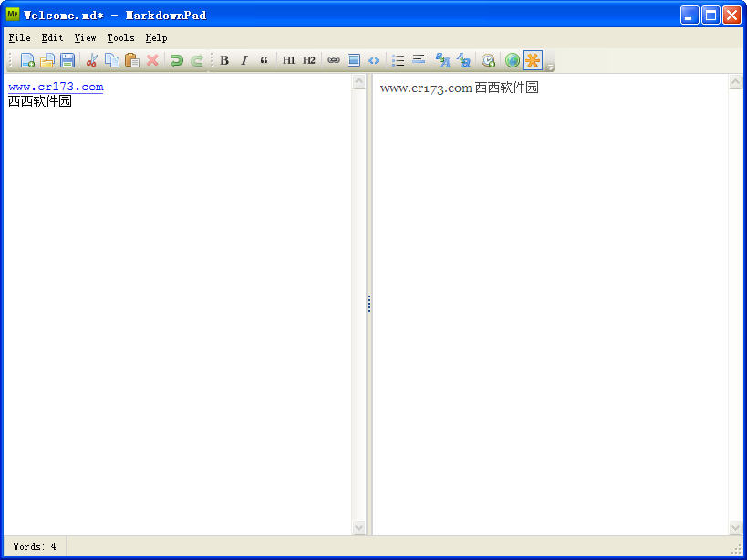Click the www.cr173.com link in editor
747x560 pixels.
pos(56,87)
